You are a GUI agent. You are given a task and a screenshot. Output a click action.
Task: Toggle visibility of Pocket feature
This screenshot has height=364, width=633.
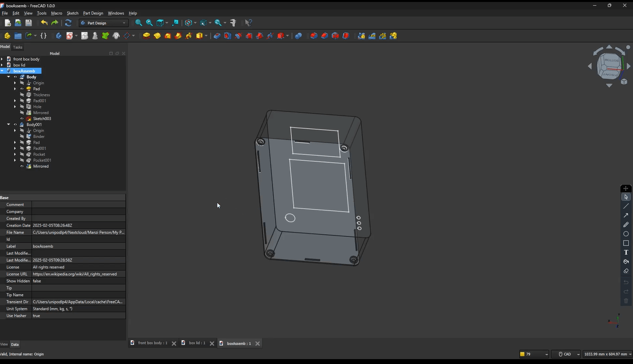tap(22, 154)
